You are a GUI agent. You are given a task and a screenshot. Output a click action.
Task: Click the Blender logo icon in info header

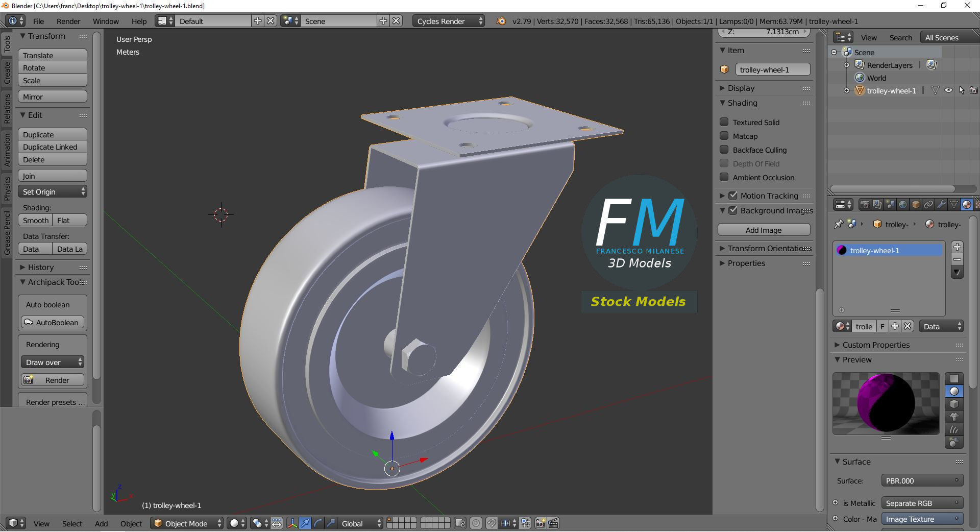point(501,21)
